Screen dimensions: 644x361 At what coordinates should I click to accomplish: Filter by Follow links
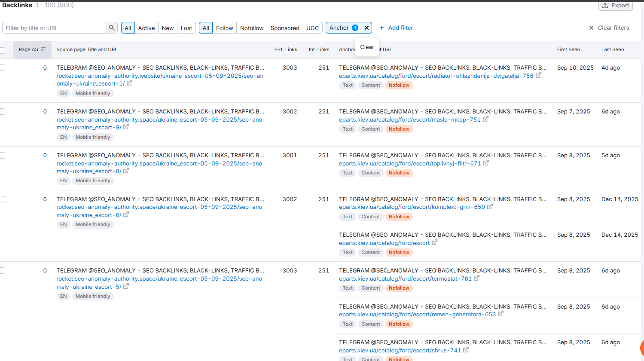click(x=225, y=28)
